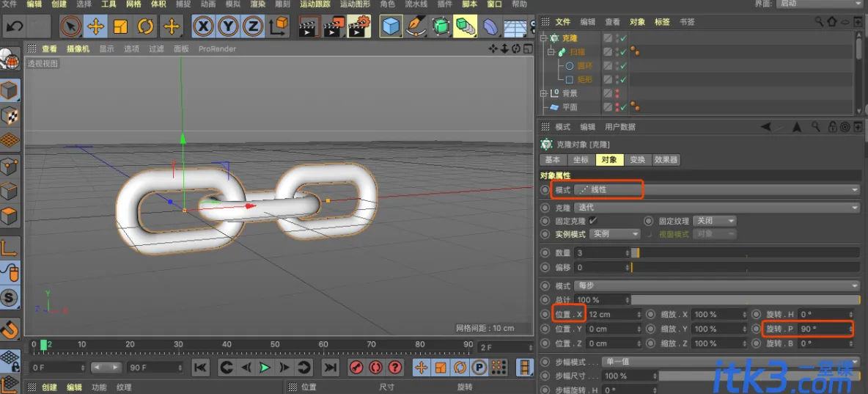Screen dimensions: 868x394
Task: Click the render view clapperboard icon
Action: click(308, 26)
